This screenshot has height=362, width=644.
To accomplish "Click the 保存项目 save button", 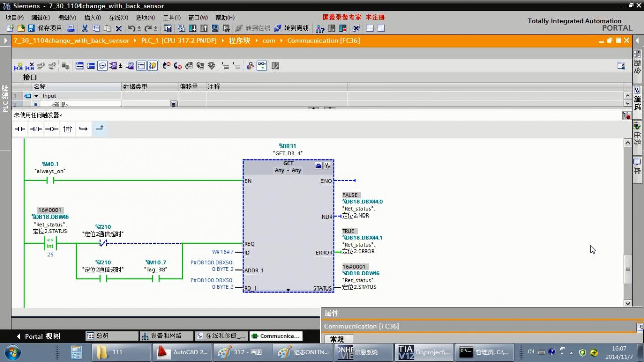I will click(x=45, y=28).
